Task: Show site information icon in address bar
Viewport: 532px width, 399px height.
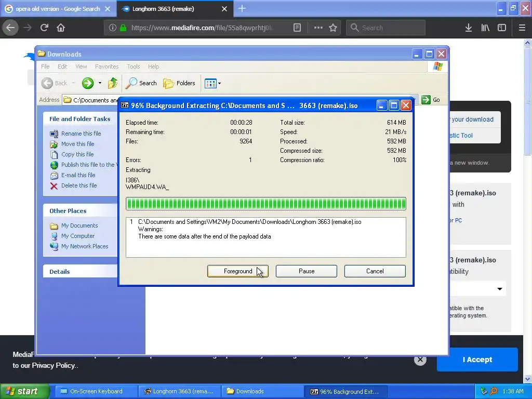Action: point(113,28)
